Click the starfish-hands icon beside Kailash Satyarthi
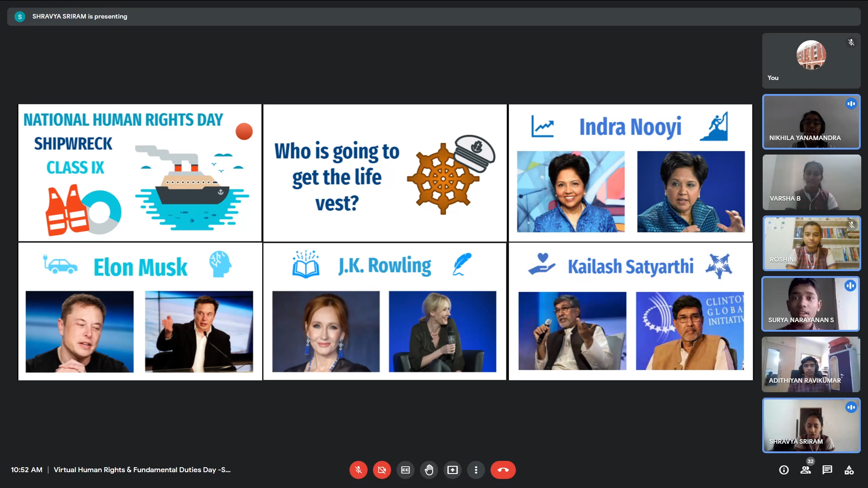 [719, 266]
